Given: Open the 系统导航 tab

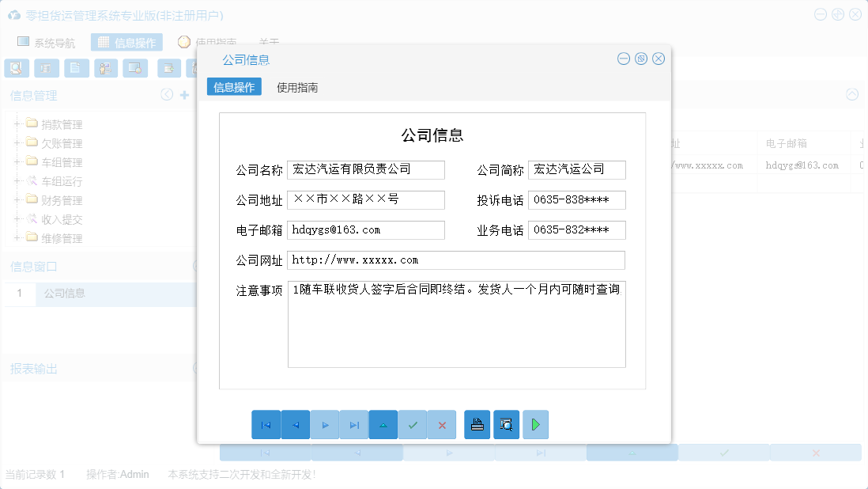Looking at the screenshot, I should (x=51, y=42).
